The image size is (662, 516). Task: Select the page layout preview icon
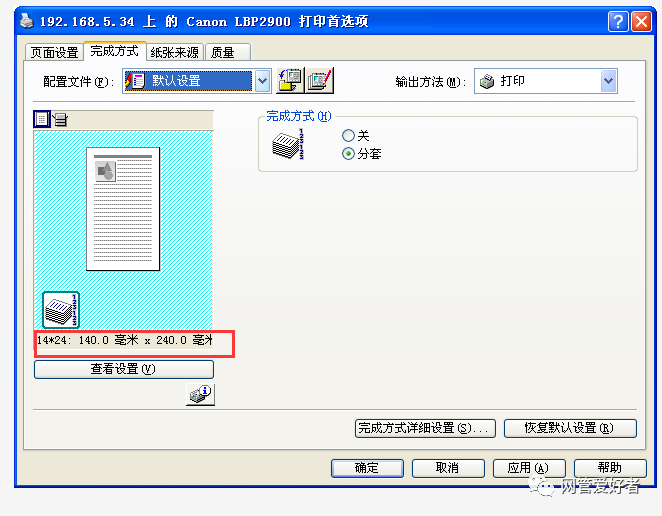[42, 119]
